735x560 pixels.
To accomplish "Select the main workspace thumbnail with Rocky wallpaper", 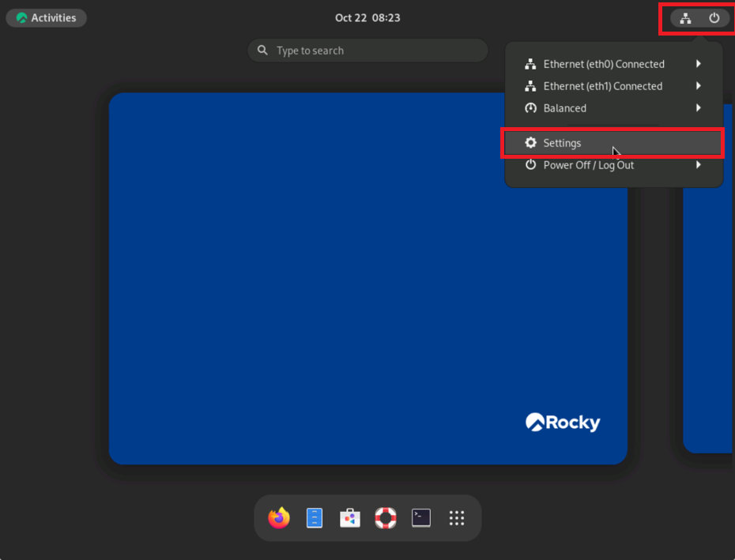I will [x=368, y=278].
